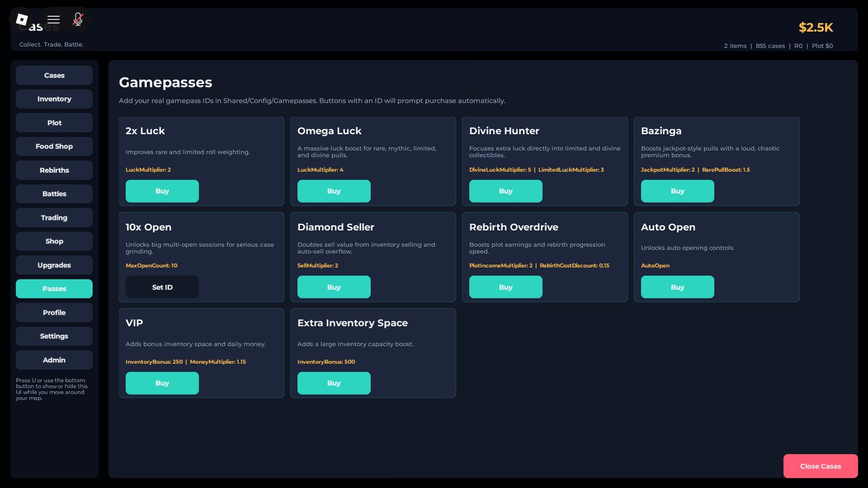
Task: Open the Food Shop tab
Action: pyautogui.click(x=54, y=146)
